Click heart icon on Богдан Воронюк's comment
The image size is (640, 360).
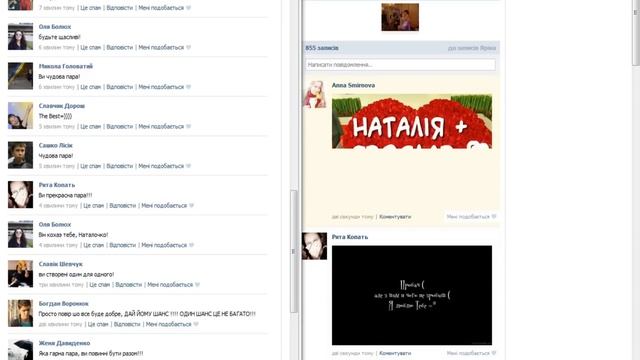pyautogui.click(x=196, y=324)
